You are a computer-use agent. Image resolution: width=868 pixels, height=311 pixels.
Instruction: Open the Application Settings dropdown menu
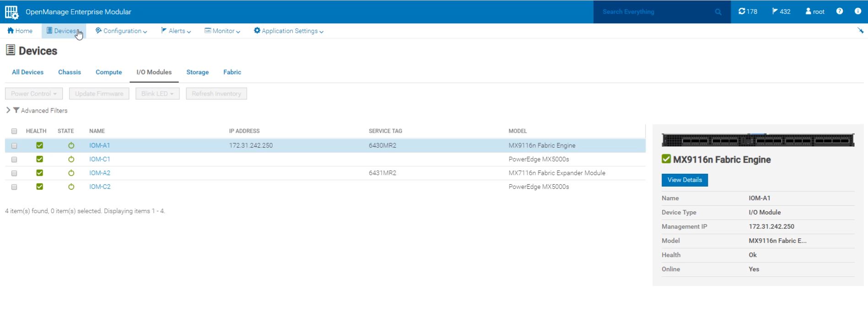click(289, 31)
